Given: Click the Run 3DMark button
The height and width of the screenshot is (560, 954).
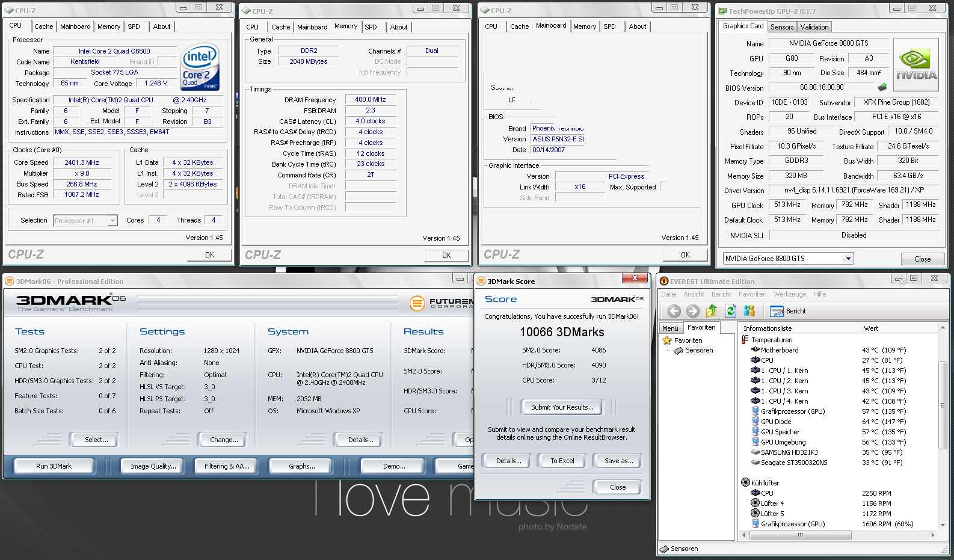Looking at the screenshot, I should [x=54, y=466].
